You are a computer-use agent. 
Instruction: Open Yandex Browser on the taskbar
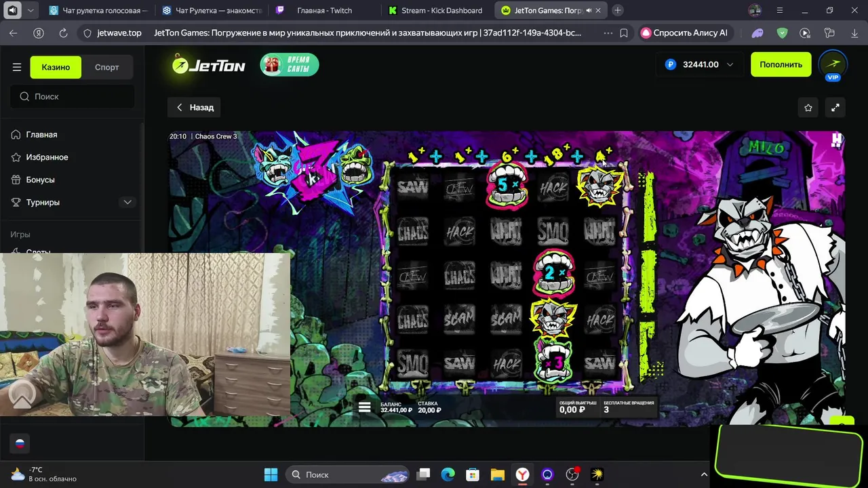[x=522, y=474]
